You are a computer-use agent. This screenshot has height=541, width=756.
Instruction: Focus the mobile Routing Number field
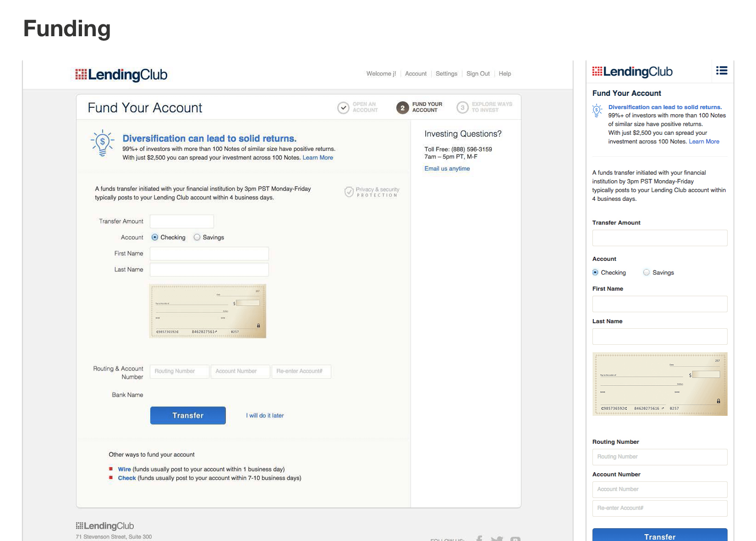pos(660,457)
